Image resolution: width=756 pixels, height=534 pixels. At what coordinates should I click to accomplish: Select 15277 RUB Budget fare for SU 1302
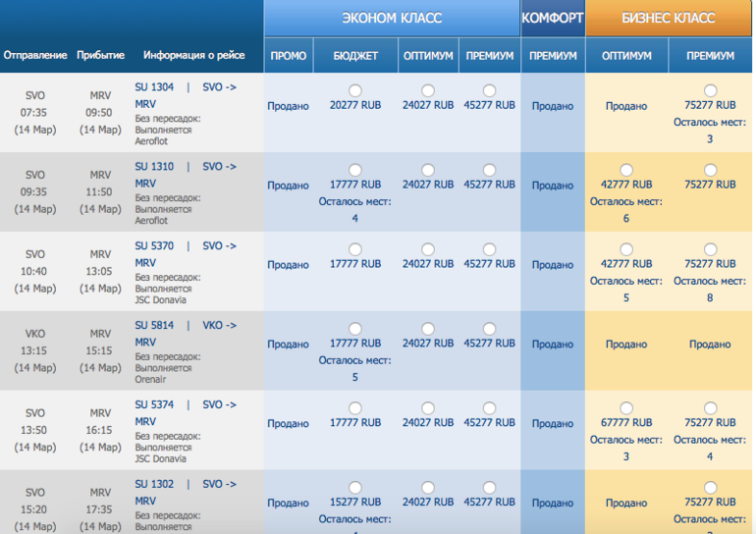click(355, 488)
